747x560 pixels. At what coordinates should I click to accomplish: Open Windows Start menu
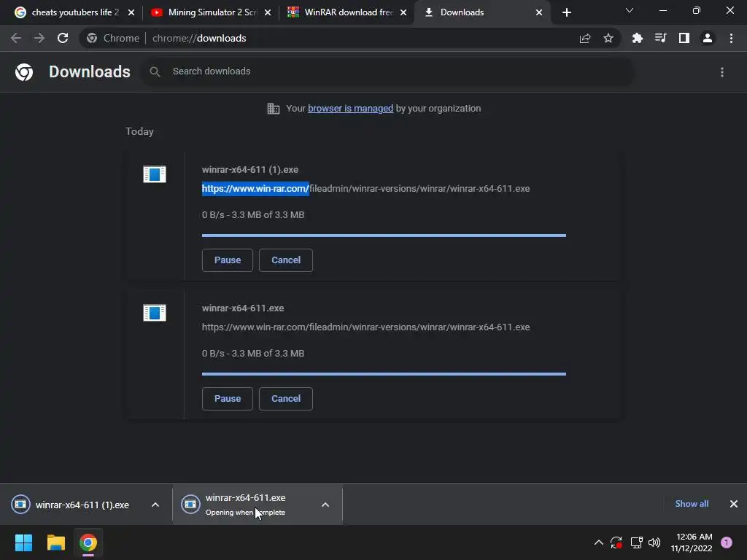(23, 542)
